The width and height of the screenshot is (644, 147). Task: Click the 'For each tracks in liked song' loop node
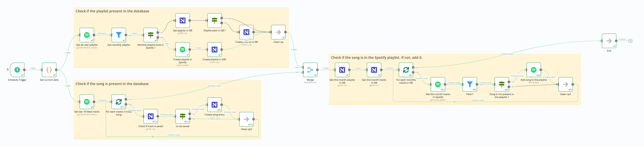[119, 102]
